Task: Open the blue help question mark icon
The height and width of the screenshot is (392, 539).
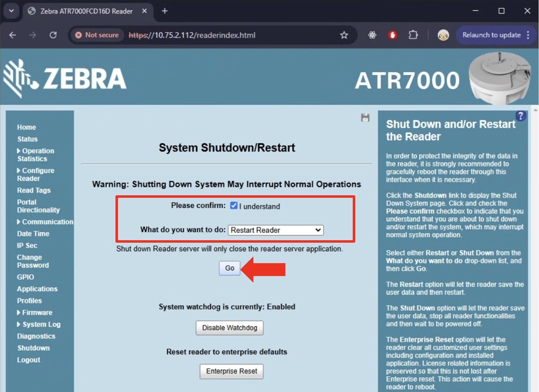Action: tap(521, 116)
